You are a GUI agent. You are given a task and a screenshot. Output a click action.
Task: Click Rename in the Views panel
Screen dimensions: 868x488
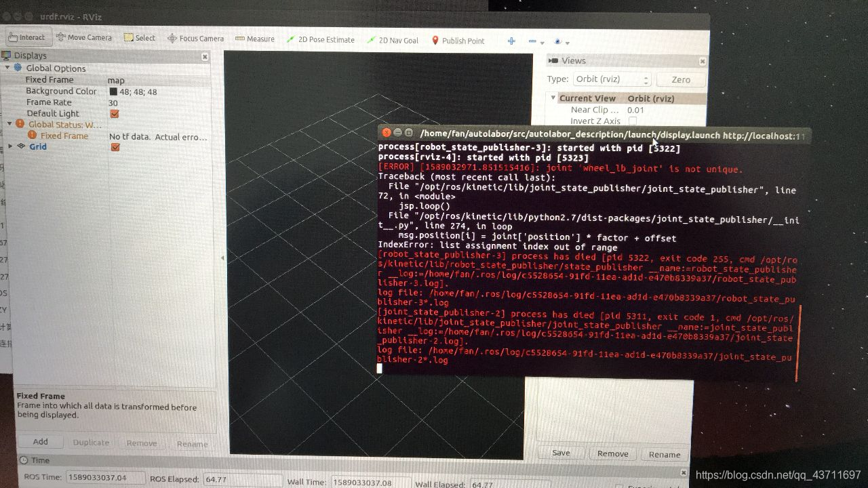(x=665, y=454)
